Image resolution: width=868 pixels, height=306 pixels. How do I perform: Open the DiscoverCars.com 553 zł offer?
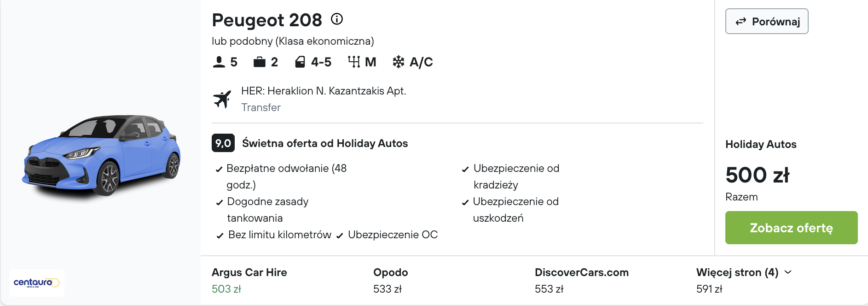(581, 280)
